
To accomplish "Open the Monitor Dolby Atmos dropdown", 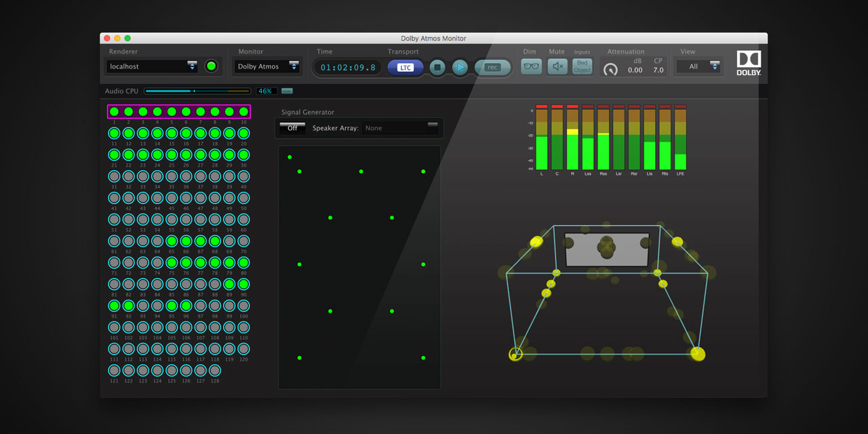I will [x=267, y=66].
